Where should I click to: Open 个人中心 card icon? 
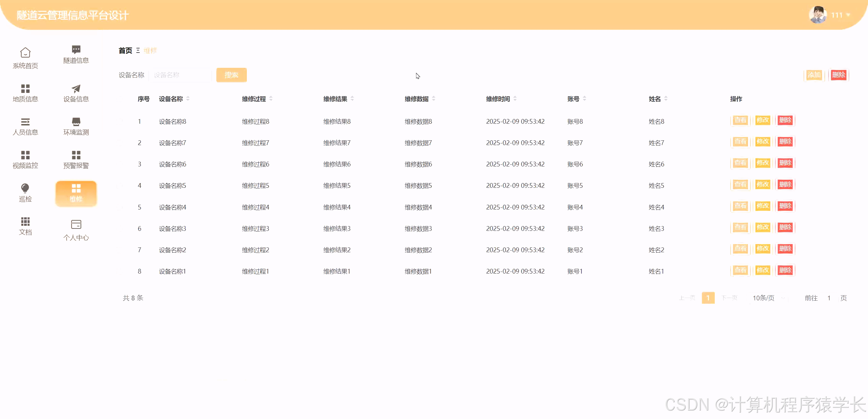tap(76, 224)
